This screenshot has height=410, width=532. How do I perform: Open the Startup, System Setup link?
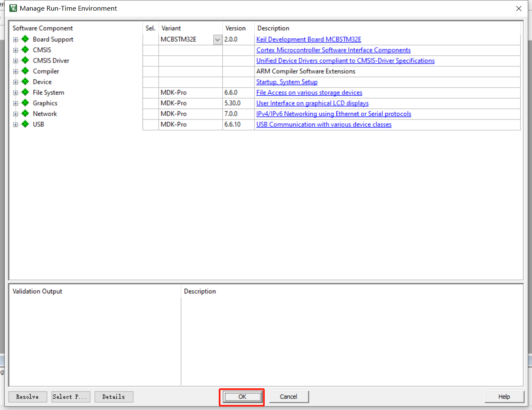[287, 82]
